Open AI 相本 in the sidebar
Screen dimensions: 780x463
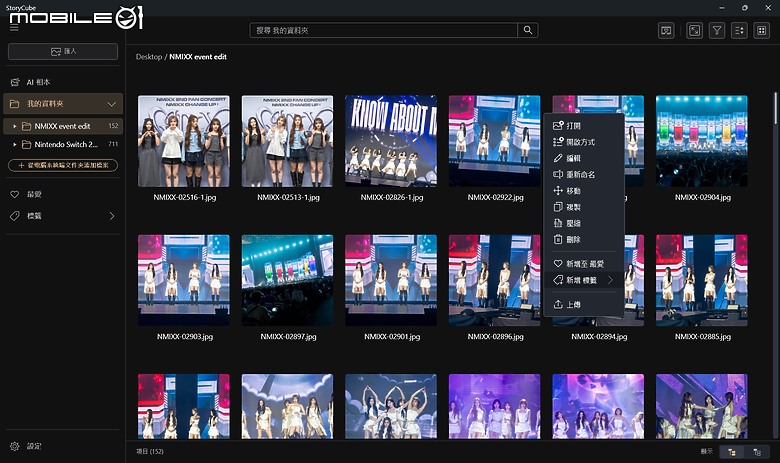coord(63,82)
